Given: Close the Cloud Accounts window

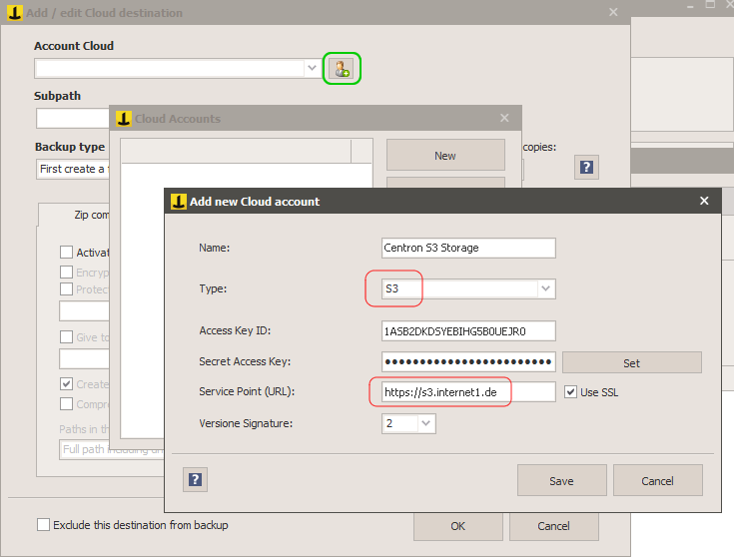Looking at the screenshot, I should point(504,118).
